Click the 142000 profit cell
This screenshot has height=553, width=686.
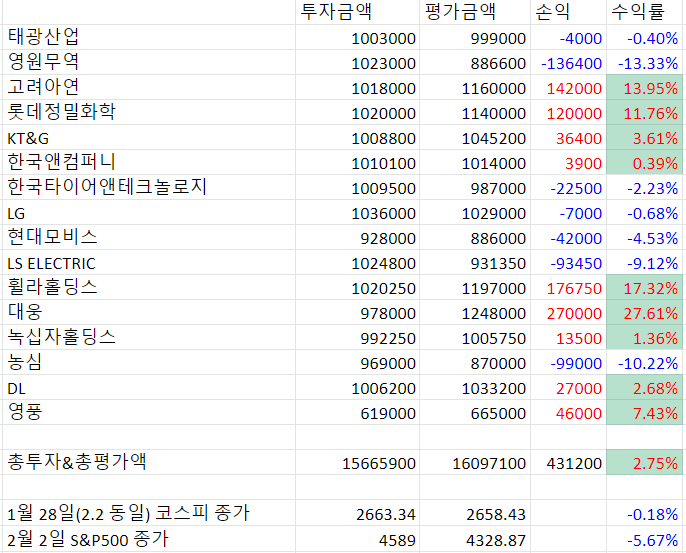tap(568, 87)
